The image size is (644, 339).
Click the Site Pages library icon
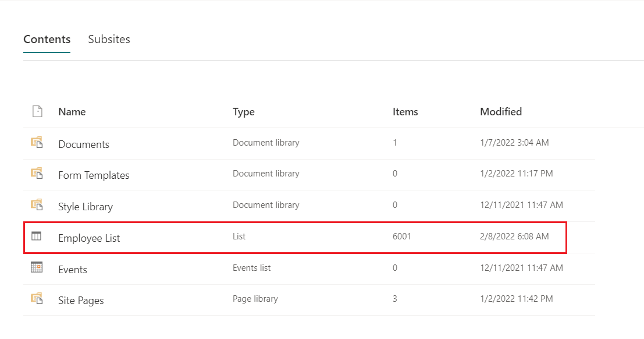[x=37, y=298]
